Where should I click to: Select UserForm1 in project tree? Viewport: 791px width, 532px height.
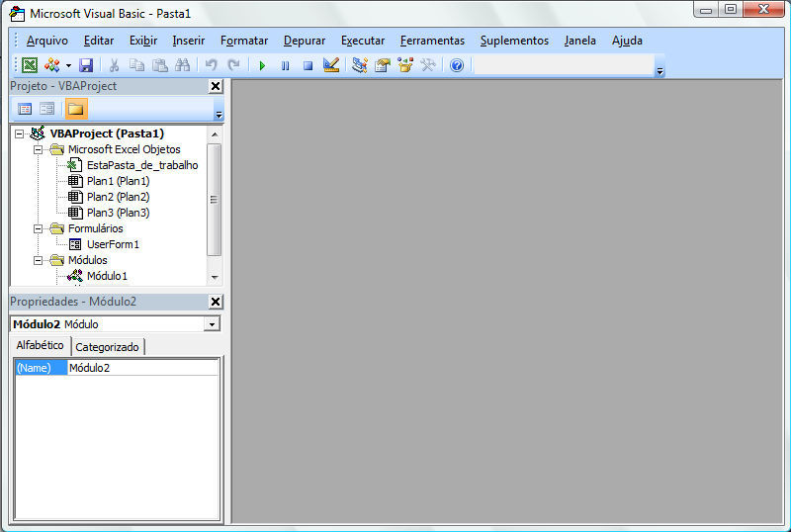pyautogui.click(x=113, y=244)
